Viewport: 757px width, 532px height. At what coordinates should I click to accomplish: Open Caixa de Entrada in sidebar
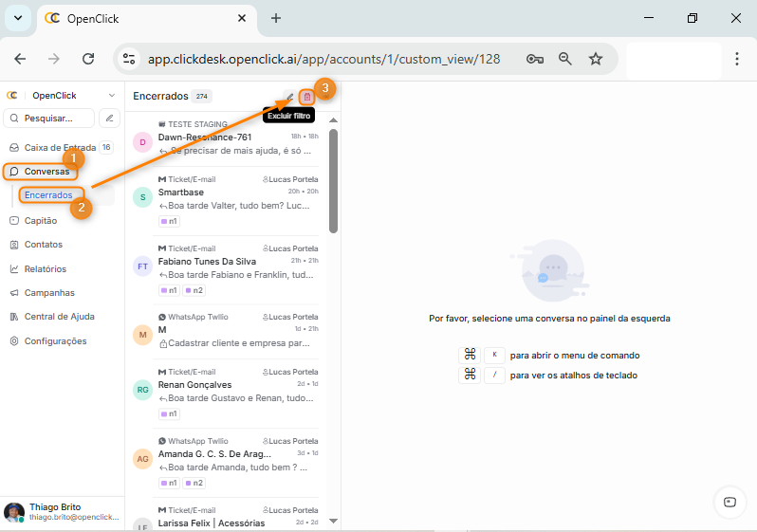[60, 148]
